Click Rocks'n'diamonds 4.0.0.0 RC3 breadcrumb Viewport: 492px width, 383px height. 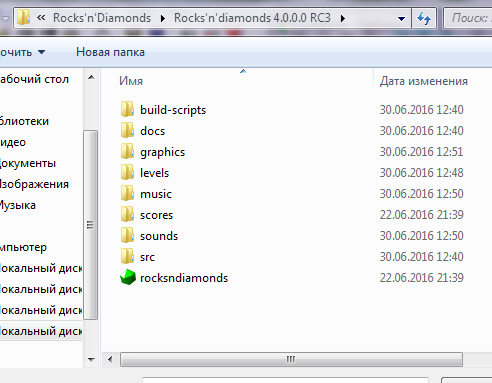(x=252, y=18)
